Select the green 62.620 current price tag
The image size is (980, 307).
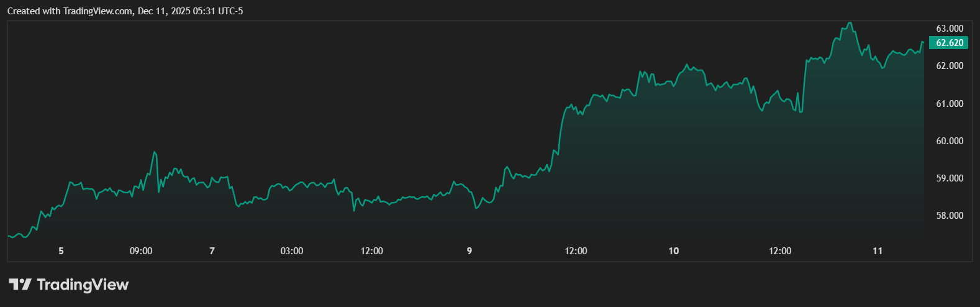tap(950, 43)
